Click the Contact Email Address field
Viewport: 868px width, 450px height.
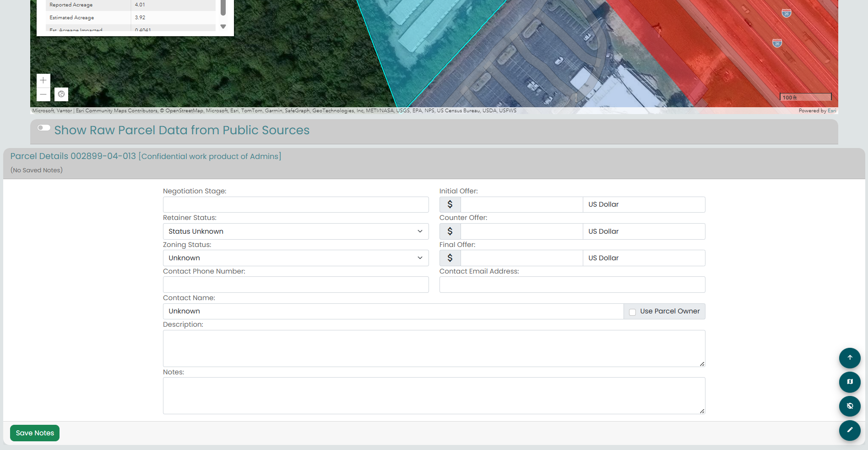(572, 285)
